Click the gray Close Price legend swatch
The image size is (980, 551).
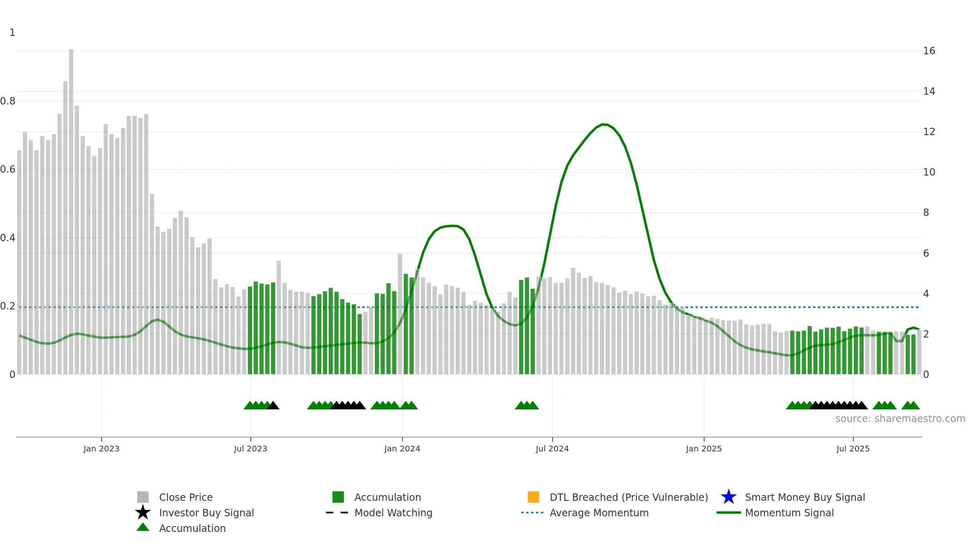143,497
